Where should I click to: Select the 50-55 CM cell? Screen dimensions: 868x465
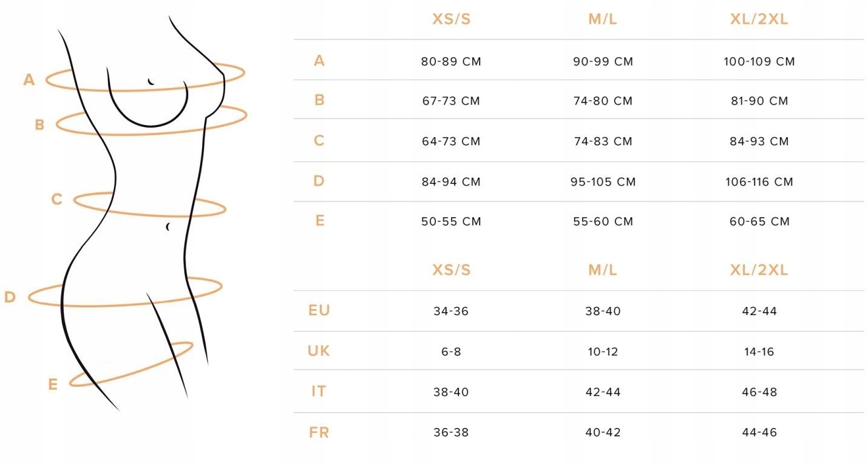(451, 222)
